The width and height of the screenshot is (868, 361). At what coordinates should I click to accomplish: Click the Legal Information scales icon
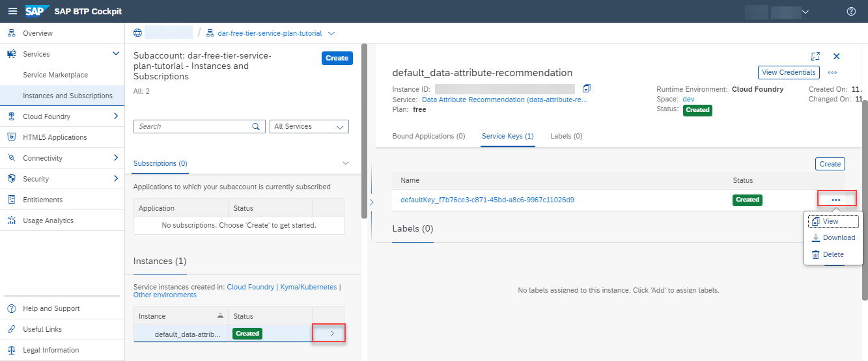(11, 350)
